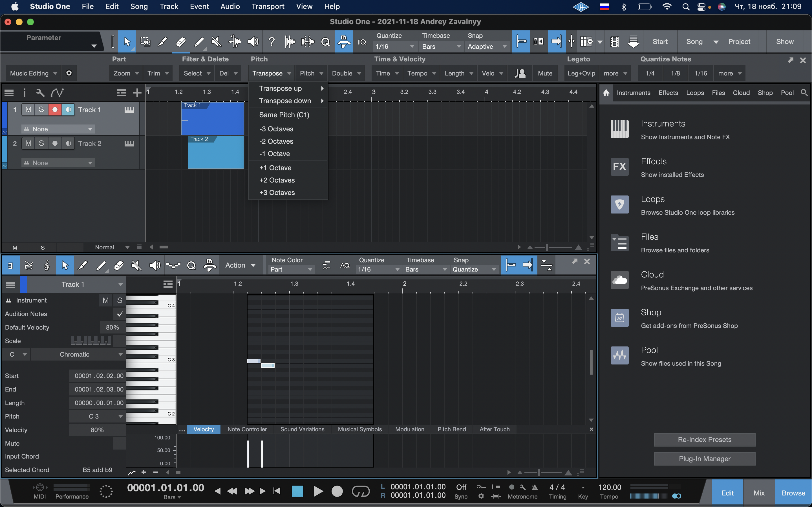Click the Loop playback button in transport

(360, 492)
